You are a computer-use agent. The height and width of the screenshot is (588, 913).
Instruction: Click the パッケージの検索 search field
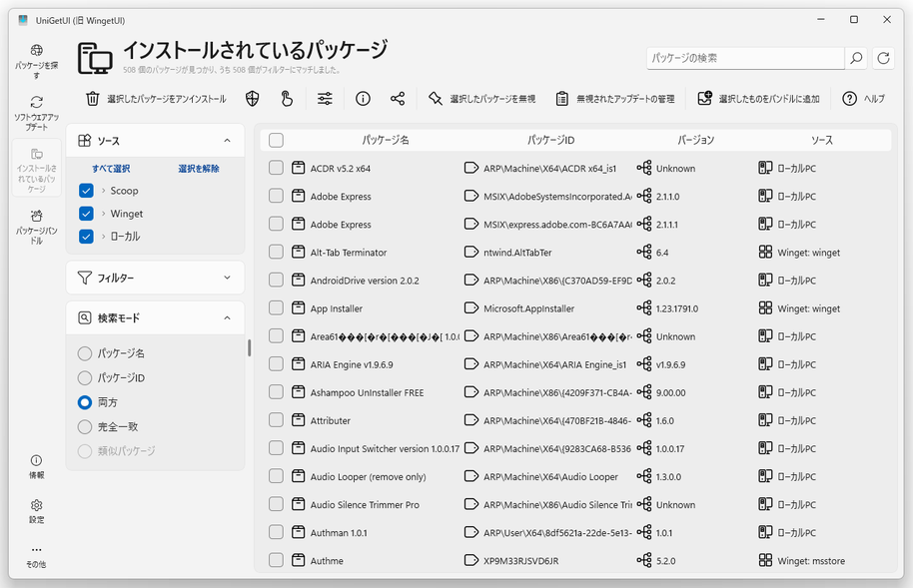[745, 58]
